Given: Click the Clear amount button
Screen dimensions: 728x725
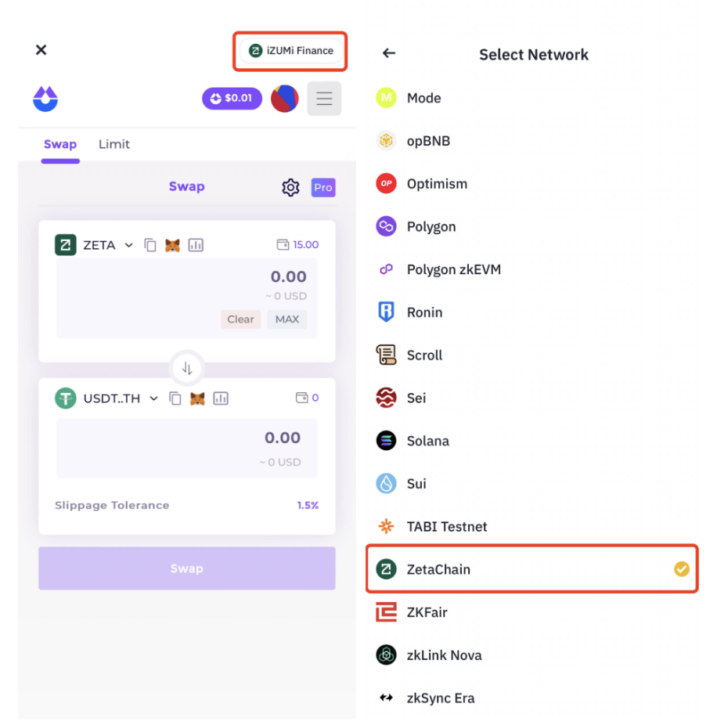Looking at the screenshot, I should click(240, 319).
